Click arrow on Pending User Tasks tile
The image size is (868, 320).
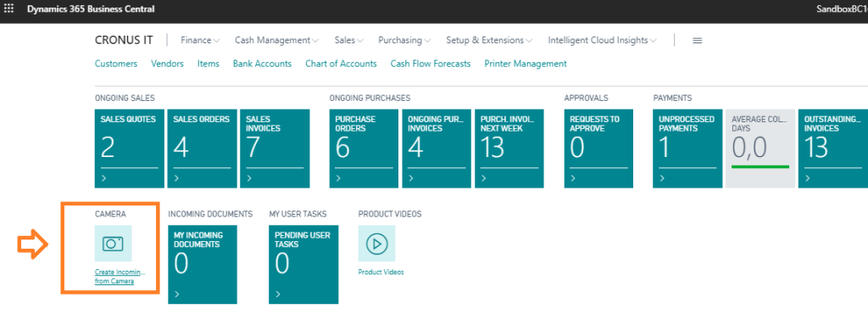tap(278, 294)
